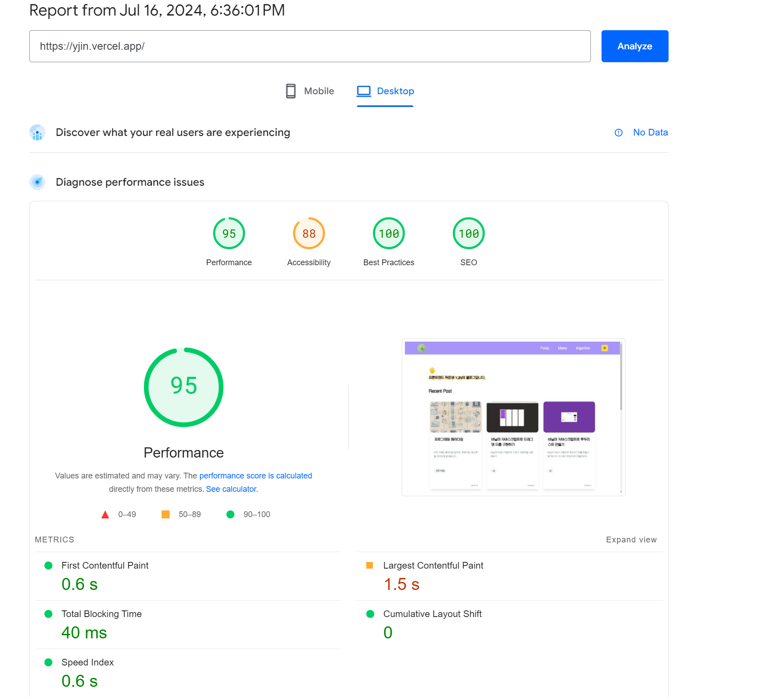Click the First Contentful Paint metric

click(x=188, y=577)
